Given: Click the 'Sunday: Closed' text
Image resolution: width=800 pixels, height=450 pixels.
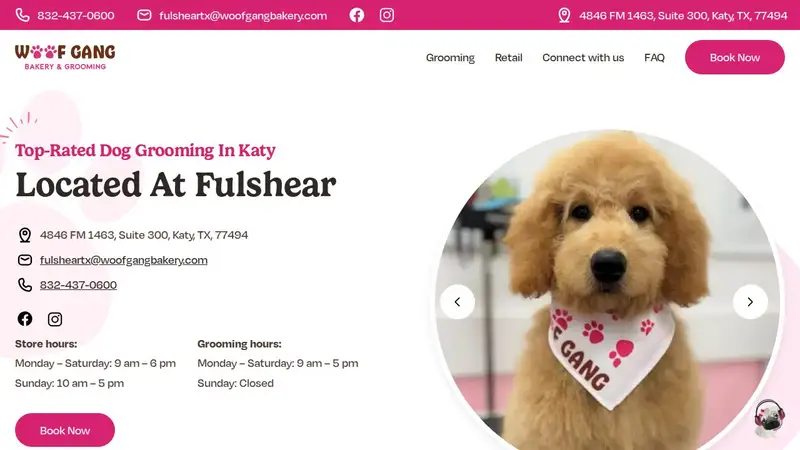Looking at the screenshot, I should pyautogui.click(x=235, y=383).
